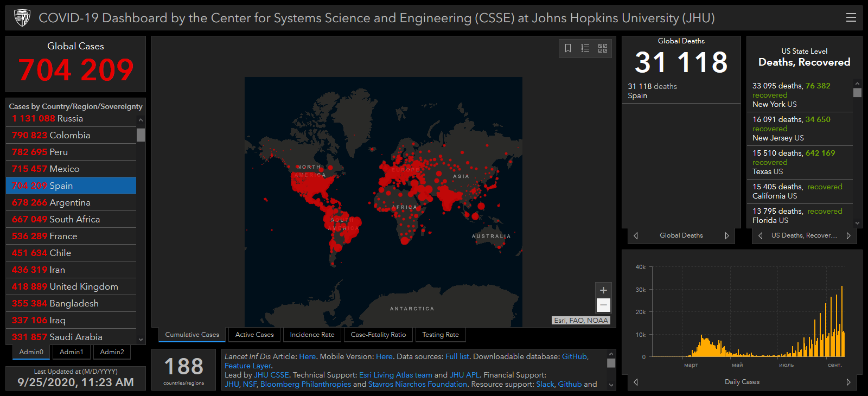Select the Admin2 tab
868x396 pixels.
click(112, 352)
